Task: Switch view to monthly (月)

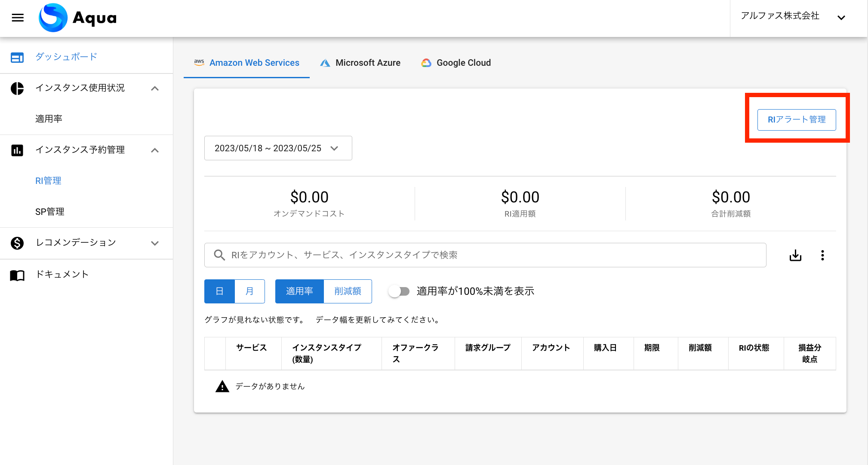Action: (x=249, y=291)
